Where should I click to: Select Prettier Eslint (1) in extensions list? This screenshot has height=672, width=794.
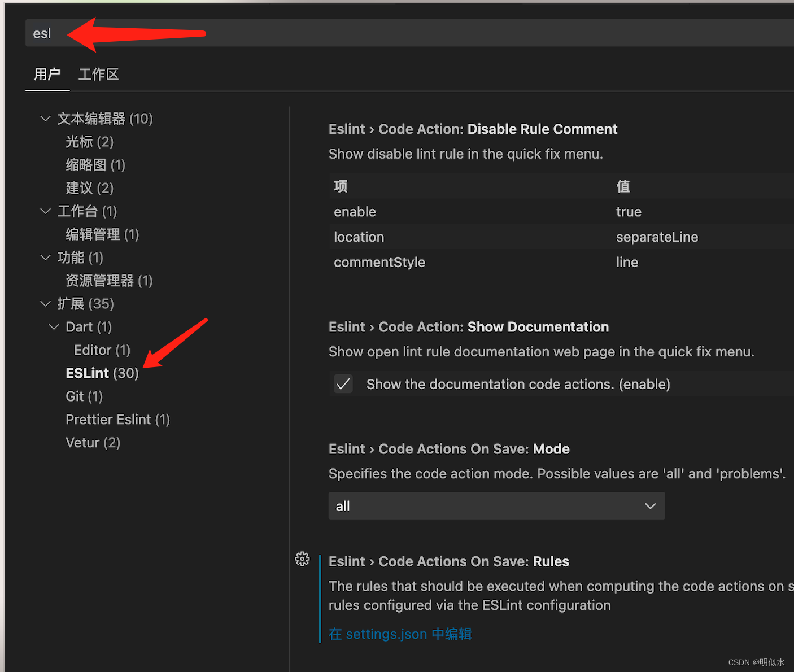coord(117,420)
